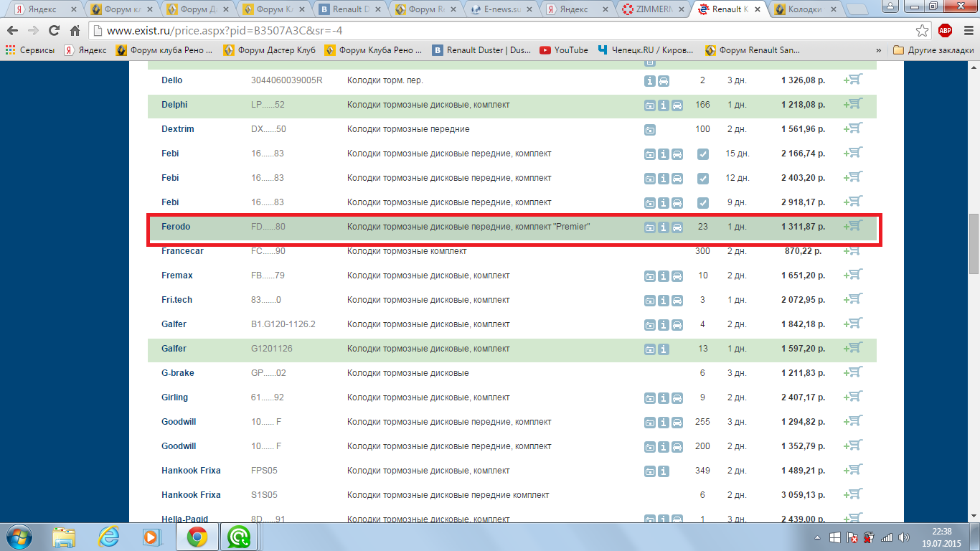
Task: Open Форум Renault San... bookmark
Action: pos(753,50)
